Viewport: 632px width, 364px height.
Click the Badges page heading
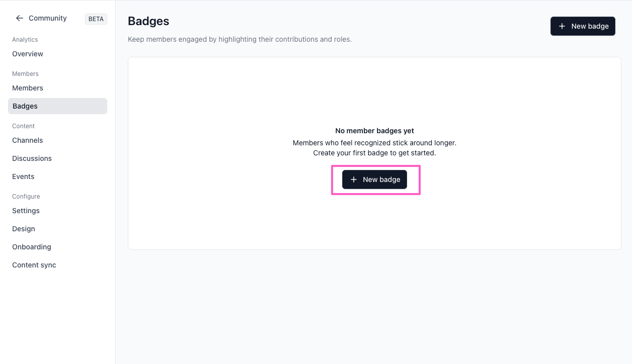[148, 21]
